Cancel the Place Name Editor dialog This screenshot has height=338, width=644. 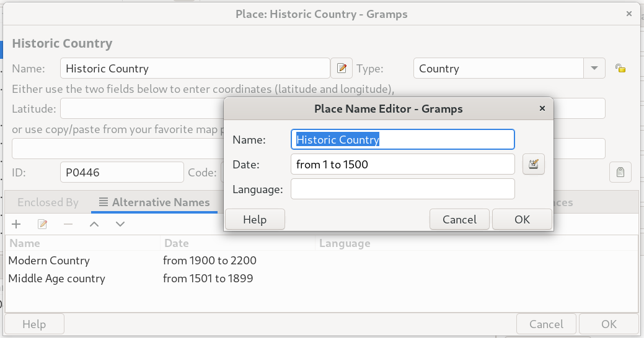459,220
